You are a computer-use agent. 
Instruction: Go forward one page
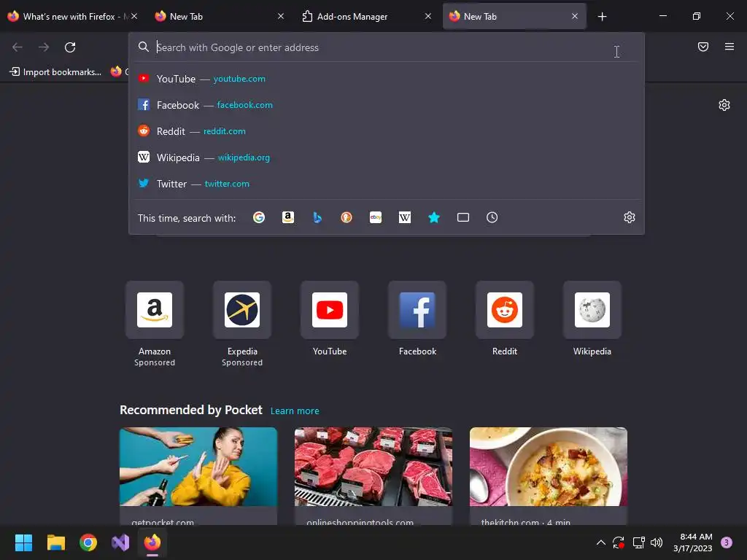coord(44,47)
